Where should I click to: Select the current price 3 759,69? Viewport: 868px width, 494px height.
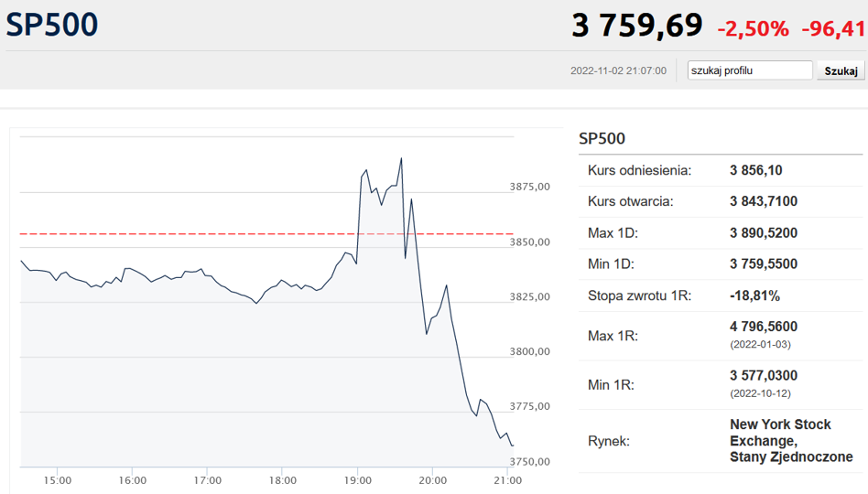636,26
